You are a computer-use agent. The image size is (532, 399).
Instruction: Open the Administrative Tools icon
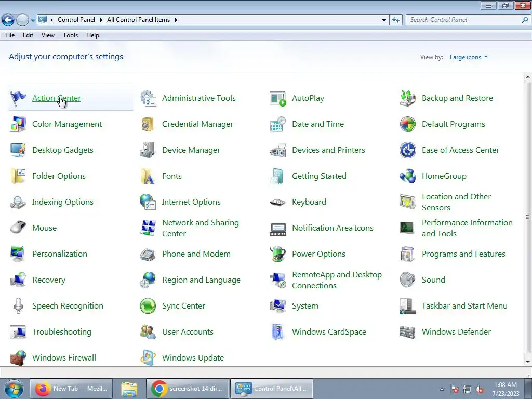coord(148,98)
